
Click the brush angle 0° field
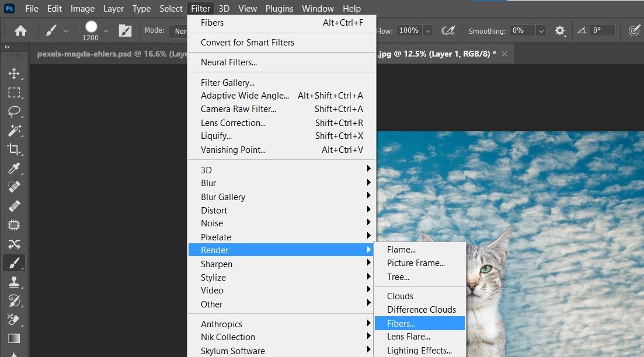click(603, 30)
